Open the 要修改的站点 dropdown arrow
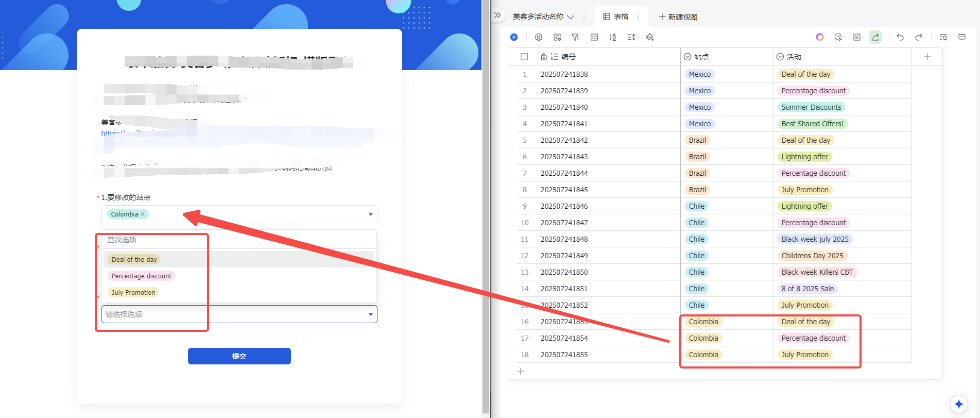980x418 pixels. 370,214
